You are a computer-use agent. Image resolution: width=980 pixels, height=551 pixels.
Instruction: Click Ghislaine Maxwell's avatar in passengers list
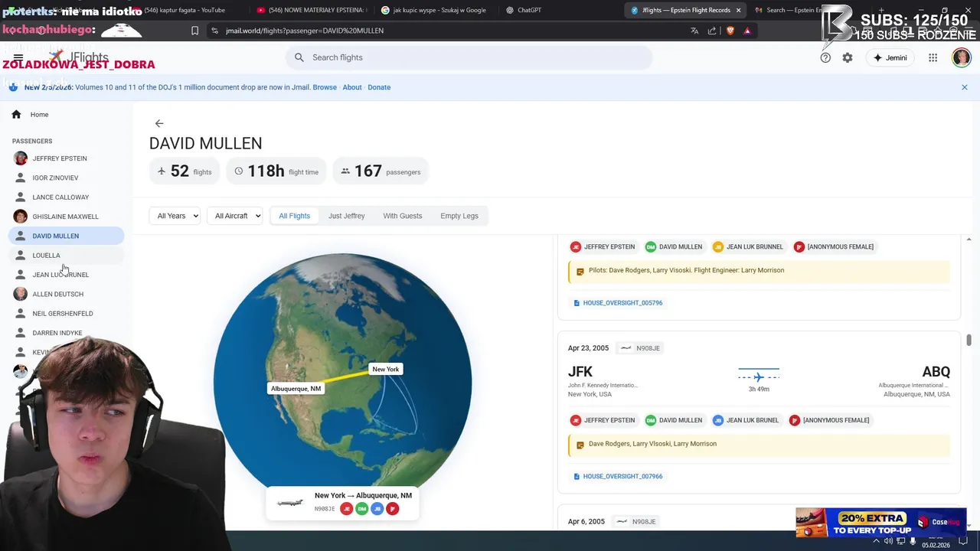21,217
